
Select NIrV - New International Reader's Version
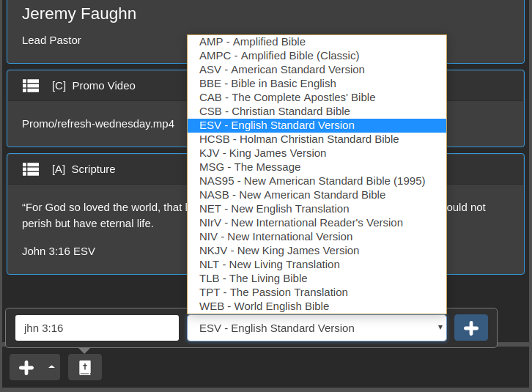point(317,223)
